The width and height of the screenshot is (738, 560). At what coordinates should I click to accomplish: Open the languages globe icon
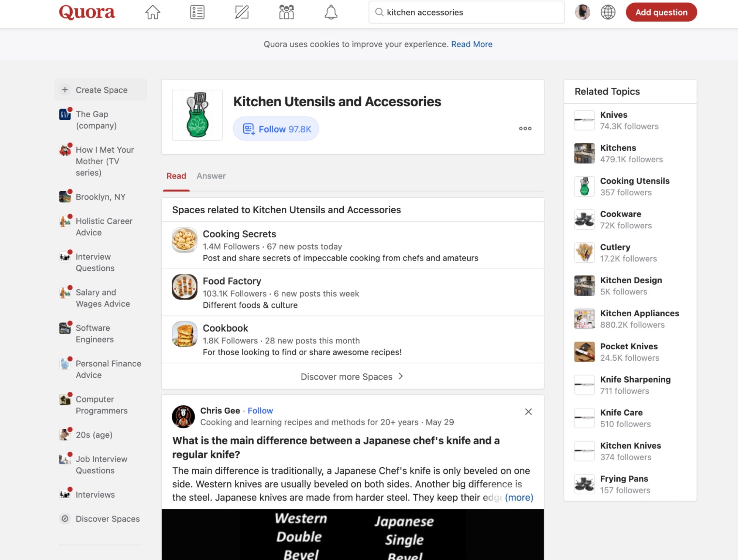pyautogui.click(x=608, y=12)
